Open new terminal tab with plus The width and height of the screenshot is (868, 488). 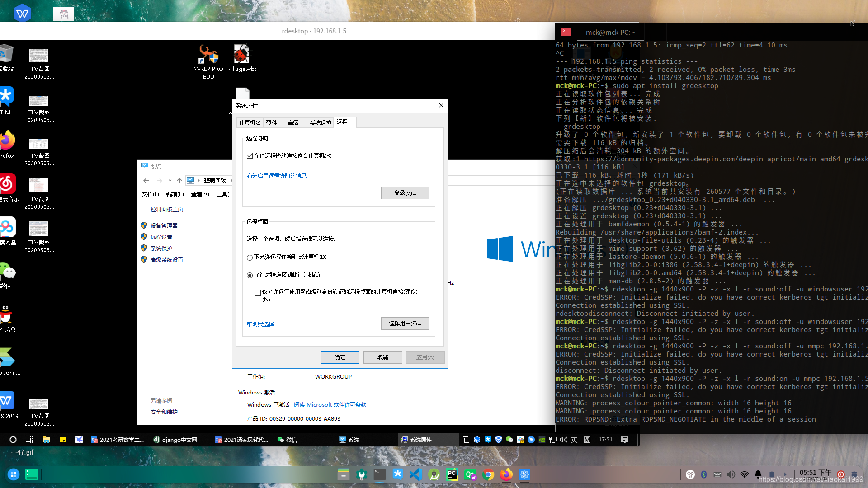click(x=656, y=32)
